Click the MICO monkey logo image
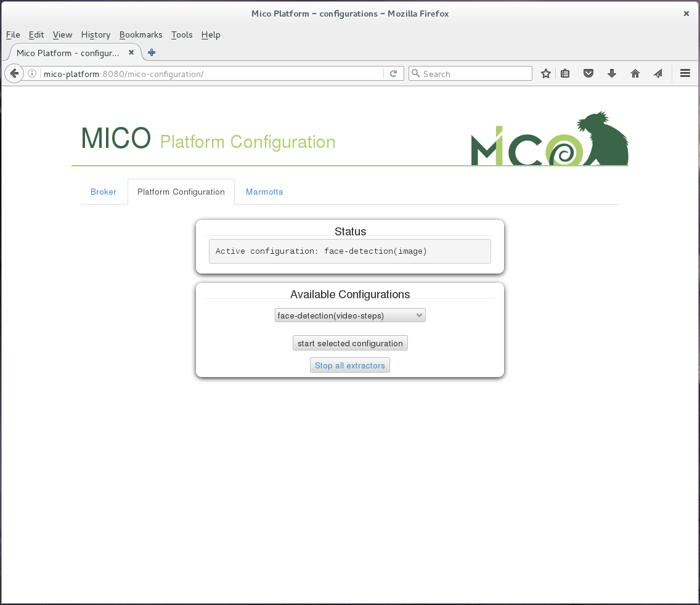This screenshot has width=700, height=605. (549, 138)
